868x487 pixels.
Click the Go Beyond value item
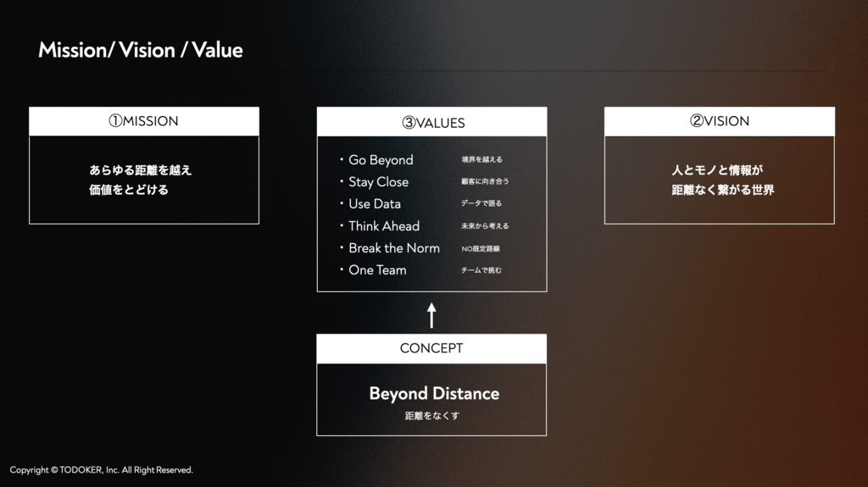click(381, 160)
